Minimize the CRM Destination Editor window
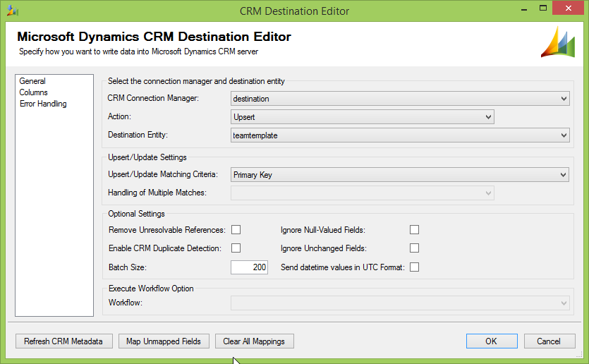Viewport: 589px width, 364px height. pos(524,9)
